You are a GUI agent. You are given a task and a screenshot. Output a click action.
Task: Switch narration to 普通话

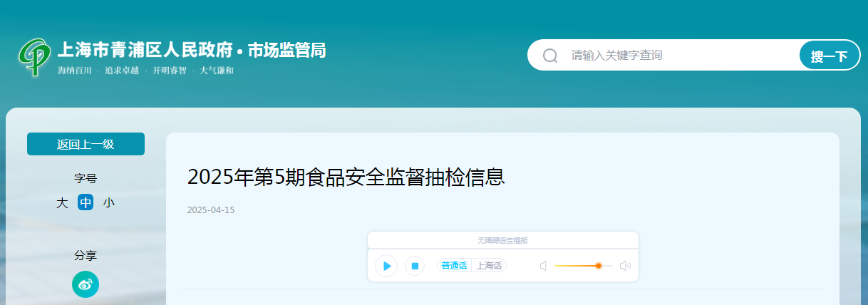click(x=454, y=266)
